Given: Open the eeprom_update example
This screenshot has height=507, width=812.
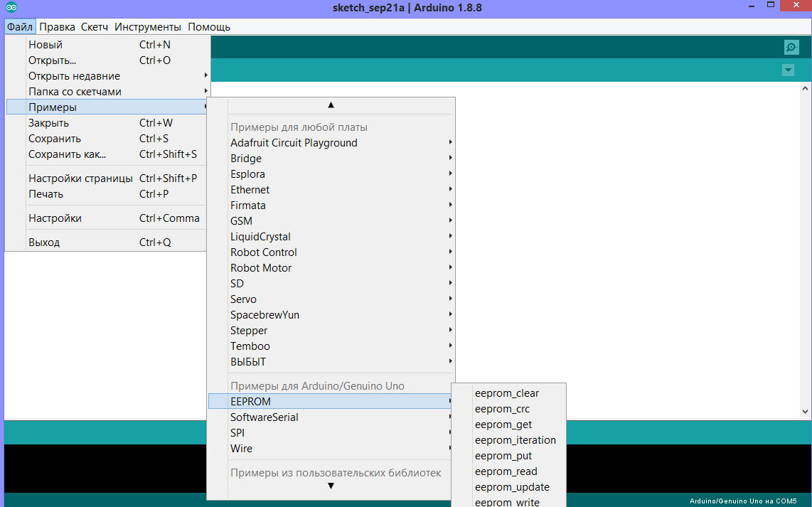Looking at the screenshot, I should click(508, 487).
